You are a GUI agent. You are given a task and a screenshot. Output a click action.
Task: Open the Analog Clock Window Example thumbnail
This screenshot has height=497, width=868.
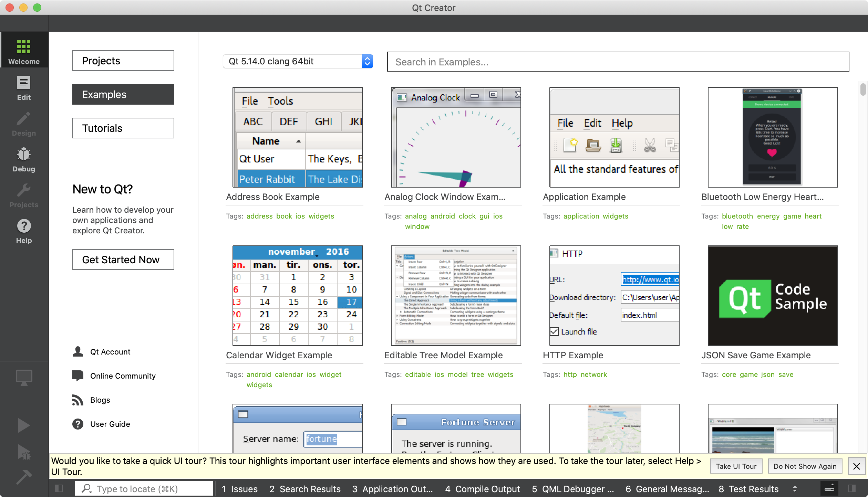(456, 137)
